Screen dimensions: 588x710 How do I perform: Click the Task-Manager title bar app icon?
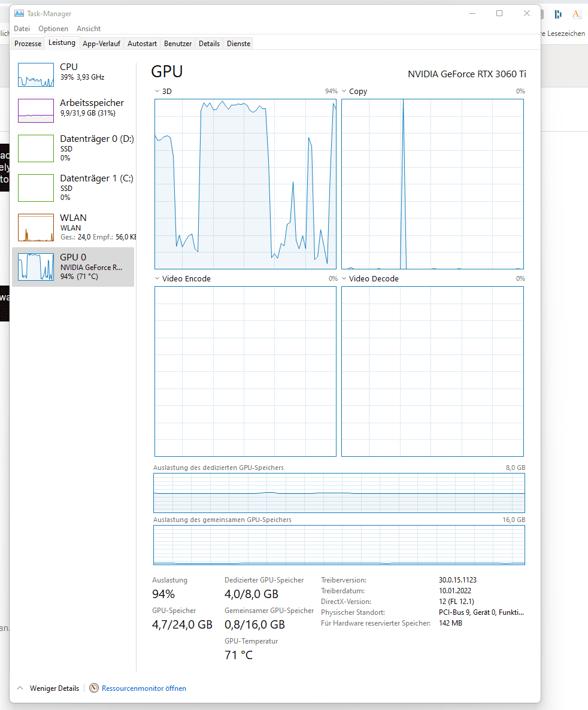pos(19,14)
